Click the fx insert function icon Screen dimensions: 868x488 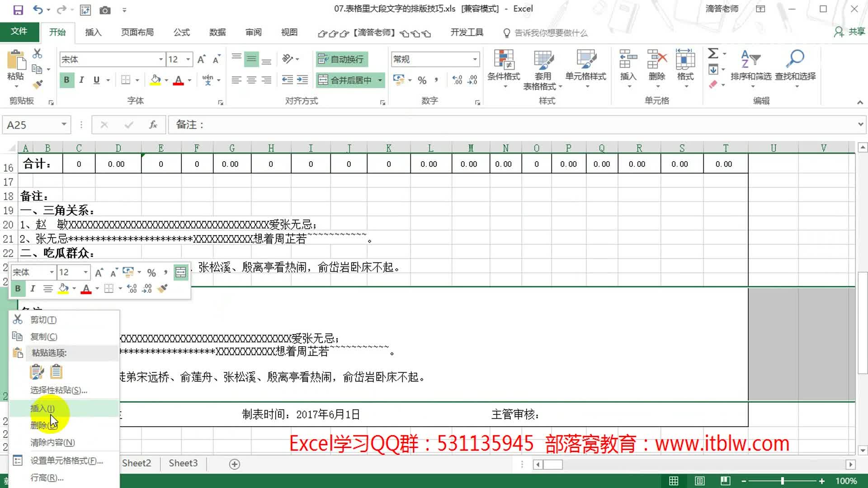point(153,125)
